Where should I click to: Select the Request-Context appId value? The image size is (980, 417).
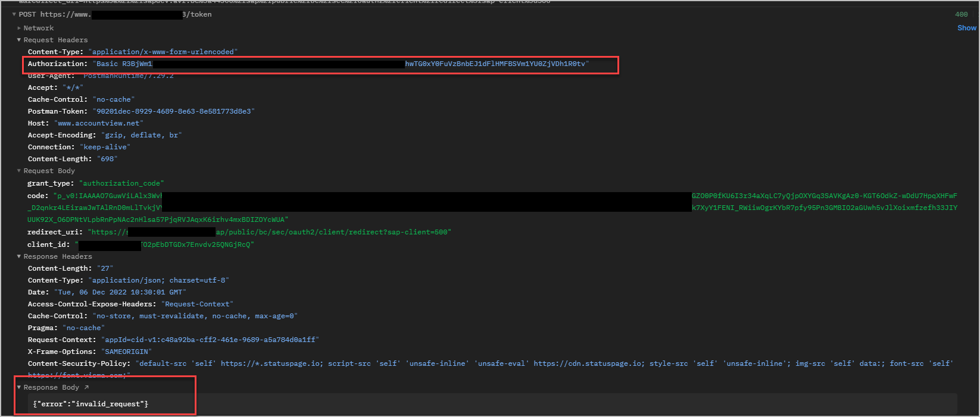[x=210, y=340]
